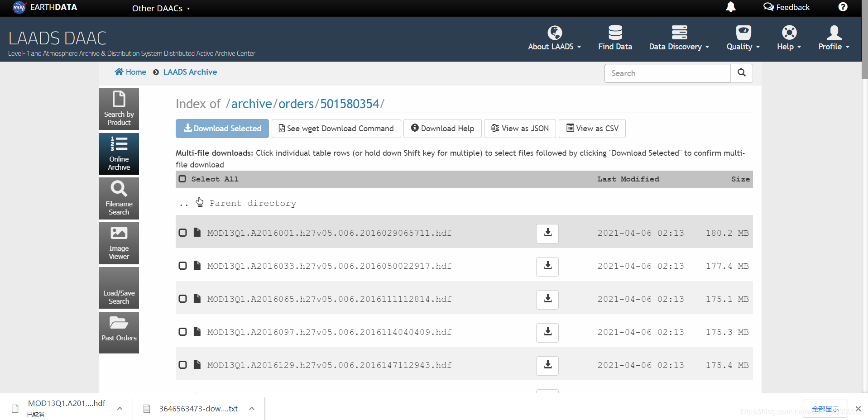Open Download Help
This screenshot has height=420, width=868.
pyautogui.click(x=442, y=129)
